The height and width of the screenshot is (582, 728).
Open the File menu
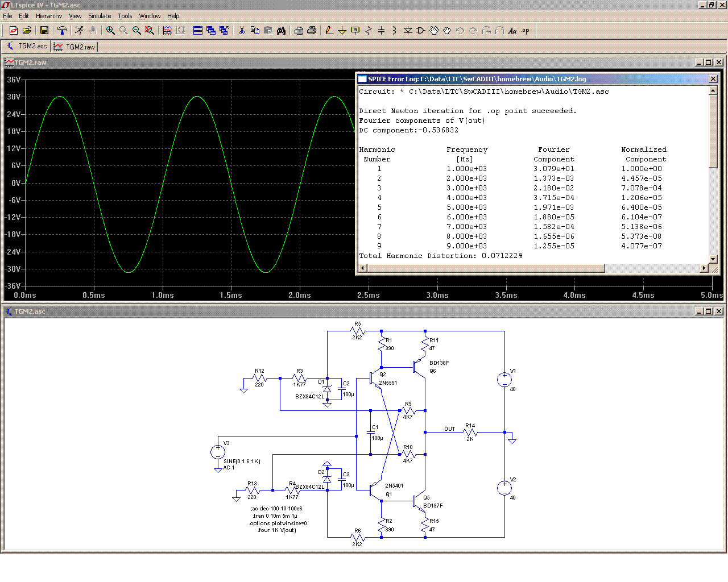point(7,16)
